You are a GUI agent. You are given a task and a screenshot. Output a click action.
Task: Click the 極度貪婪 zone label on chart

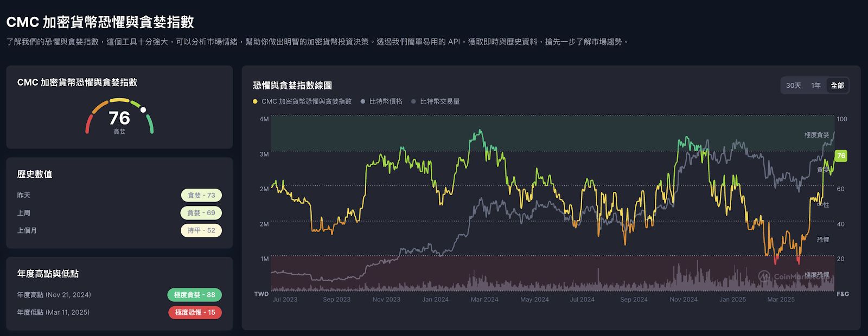[816, 135]
